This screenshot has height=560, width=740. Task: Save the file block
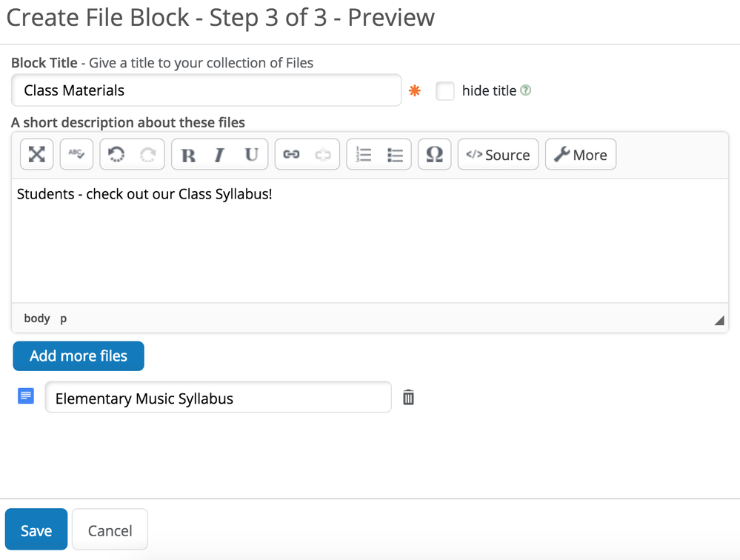click(36, 530)
